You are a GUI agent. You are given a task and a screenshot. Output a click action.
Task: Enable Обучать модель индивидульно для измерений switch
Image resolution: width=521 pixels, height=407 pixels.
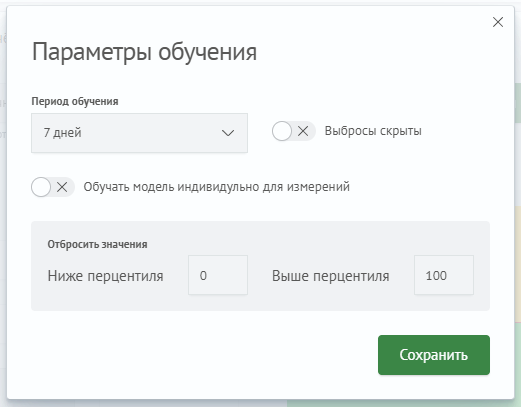point(53,187)
